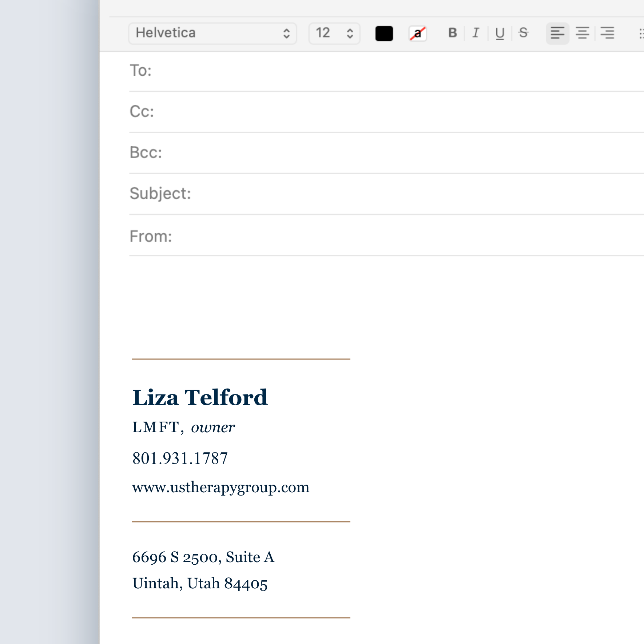Image resolution: width=644 pixels, height=644 pixels.
Task: Select right text alignment
Action: click(607, 33)
